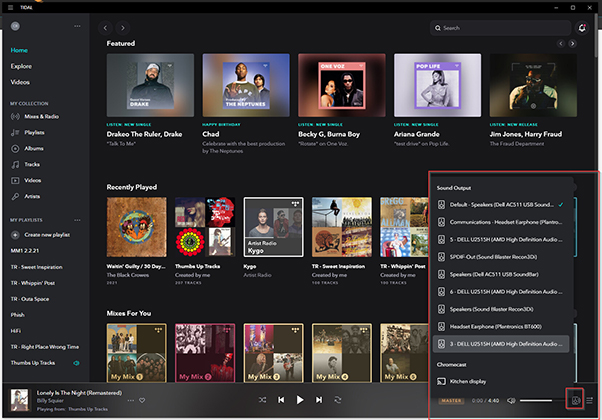Open Becky G, Burna Boy featured card

[342, 85]
